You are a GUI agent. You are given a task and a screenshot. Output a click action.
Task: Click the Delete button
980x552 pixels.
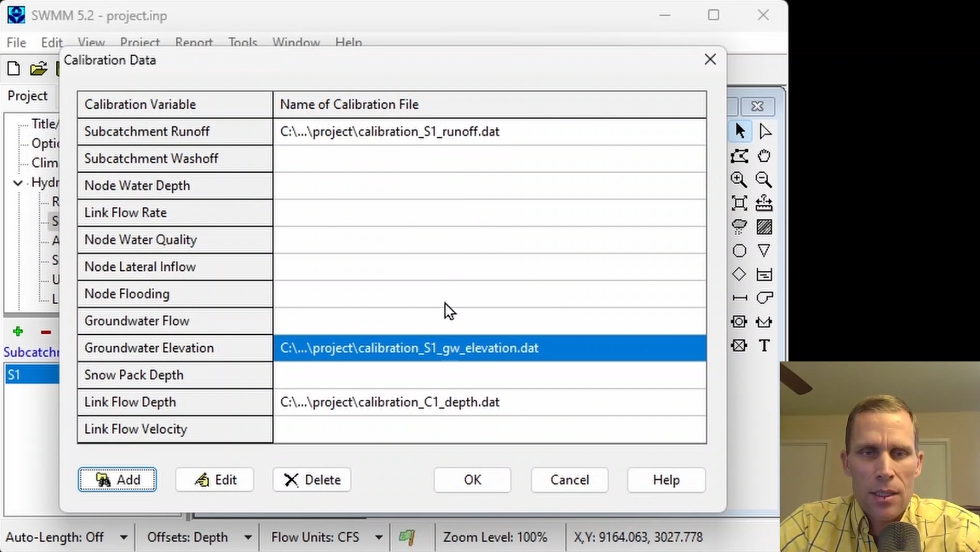(x=312, y=480)
